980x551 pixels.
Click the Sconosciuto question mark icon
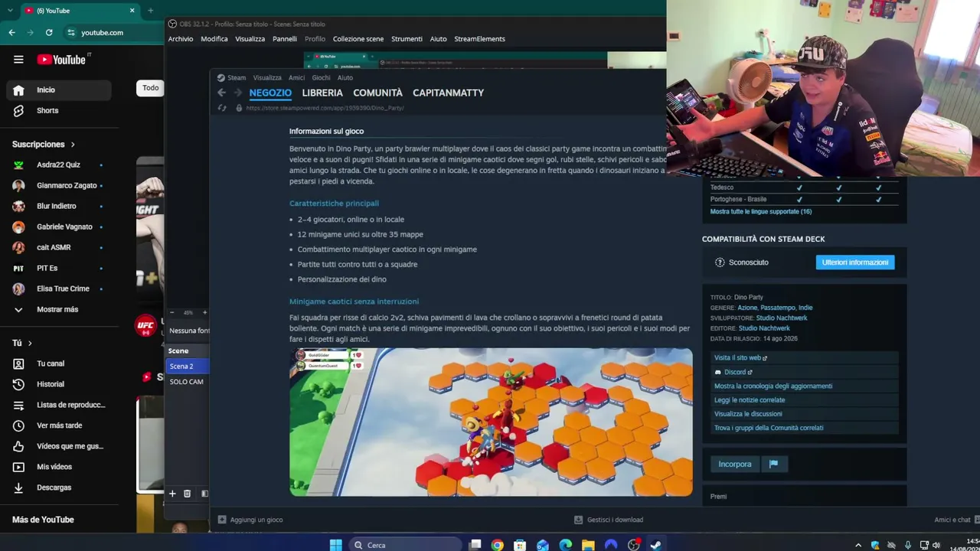pos(720,262)
